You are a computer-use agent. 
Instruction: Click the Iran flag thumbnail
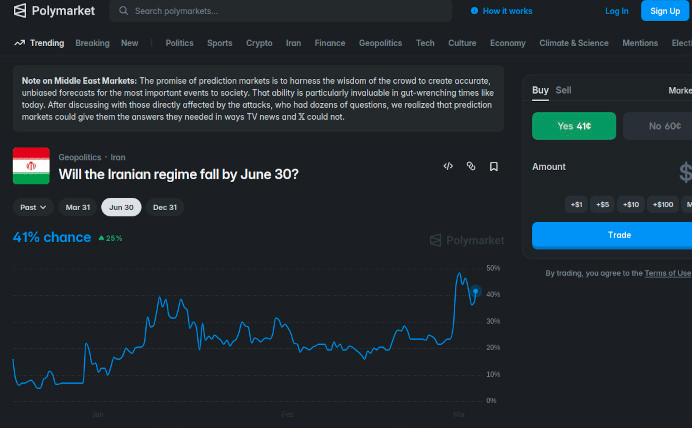click(31, 166)
